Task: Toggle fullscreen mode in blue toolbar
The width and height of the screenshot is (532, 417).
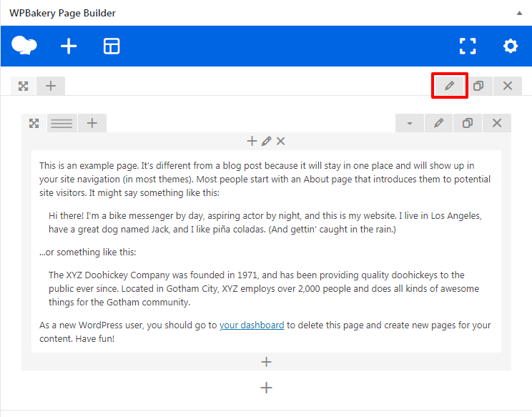Action: click(x=468, y=46)
